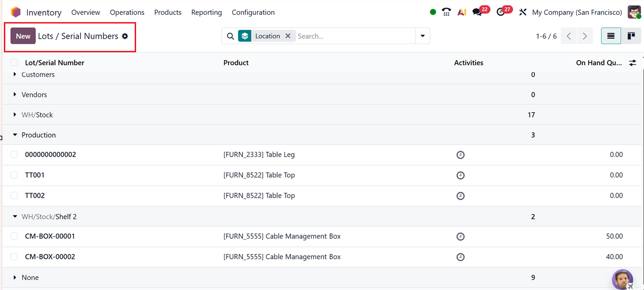
Task: Open the column options slider icon
Action: pyautogui.click(x=632, y=62)
